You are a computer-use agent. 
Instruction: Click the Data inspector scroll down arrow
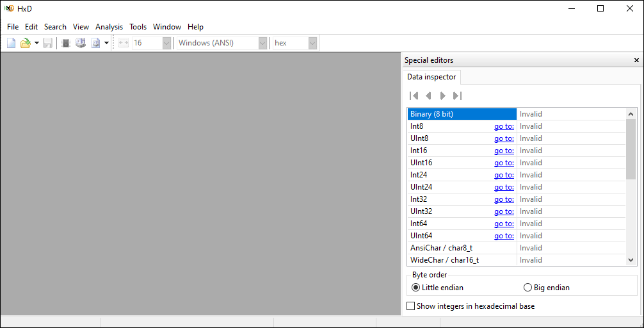point(631,259)
